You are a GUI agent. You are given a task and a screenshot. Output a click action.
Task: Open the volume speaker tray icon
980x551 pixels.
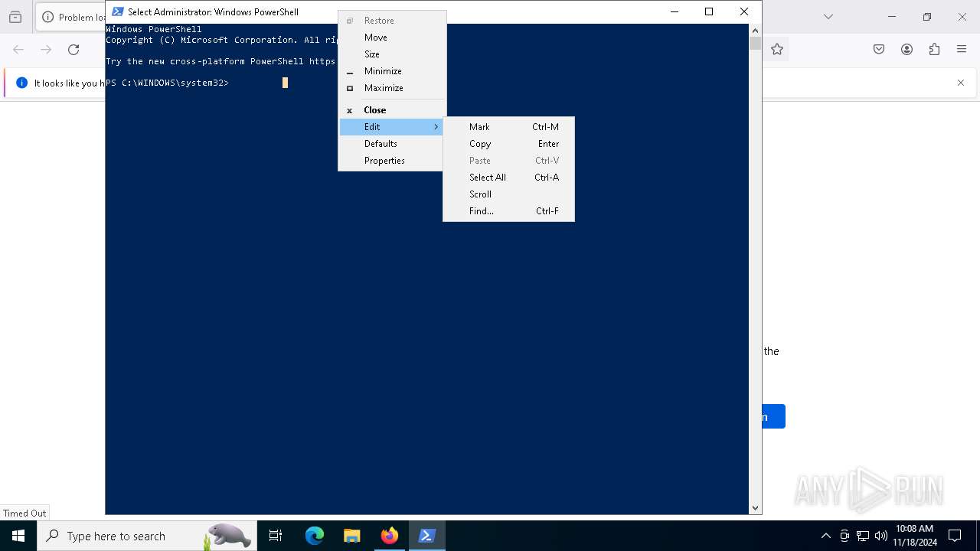coord(881,536)
